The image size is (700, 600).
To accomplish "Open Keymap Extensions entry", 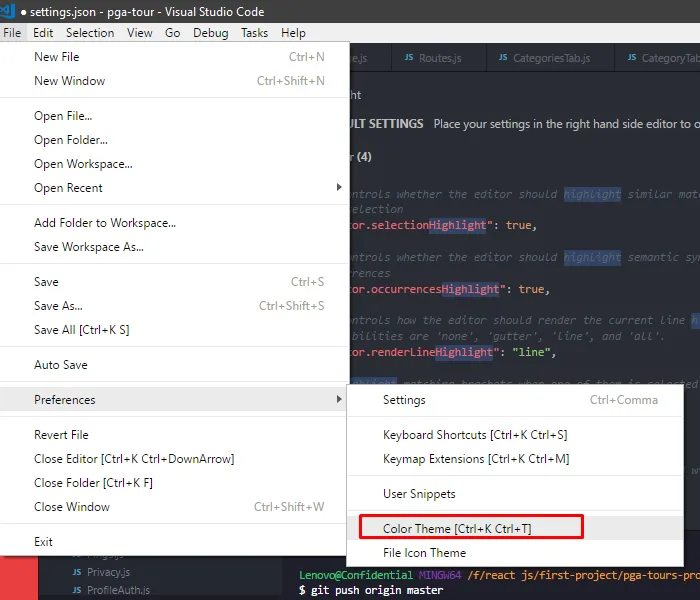I will (515, 458).
